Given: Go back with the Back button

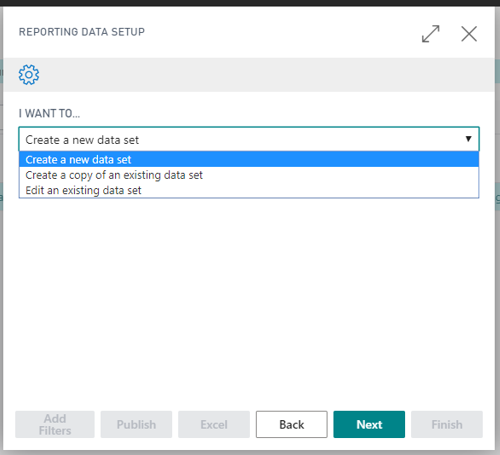Looking at the screenshot, I should [292, 424].
